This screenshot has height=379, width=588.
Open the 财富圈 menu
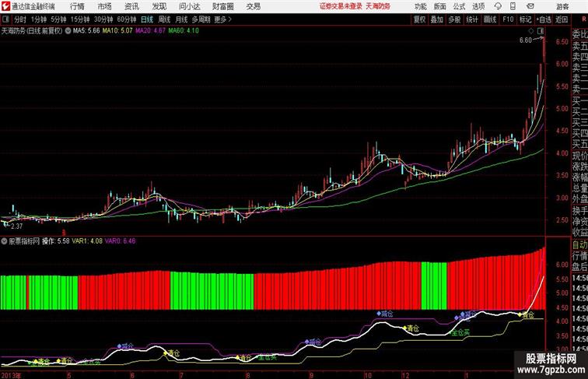pyautogui.click(x=222, y=6)
